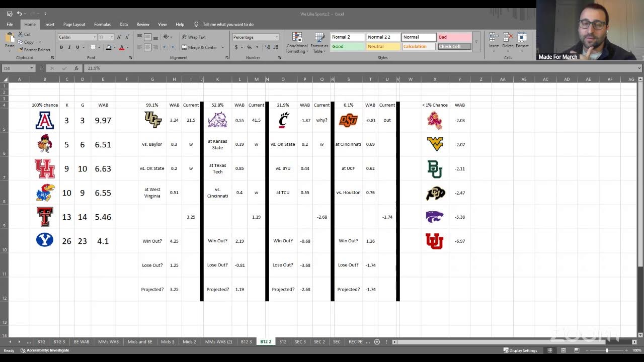Apply the Bad cell style
The height and width of the screenshot is (362, 644).
pos(454,37)
